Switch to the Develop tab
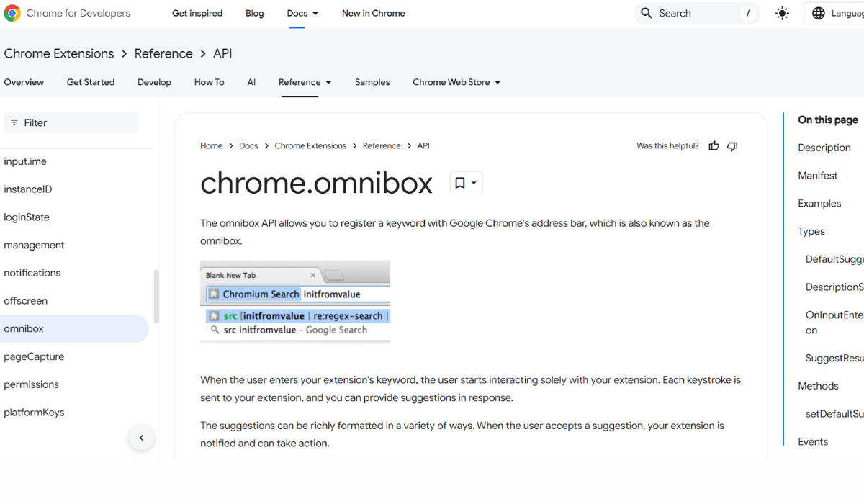Image resolution: width=864 pixels, height=504 pixels. coord(154,82)
